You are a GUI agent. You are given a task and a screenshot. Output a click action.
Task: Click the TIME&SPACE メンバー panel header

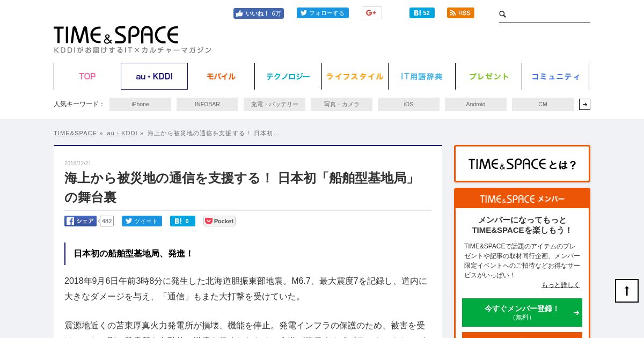(522, 199)
